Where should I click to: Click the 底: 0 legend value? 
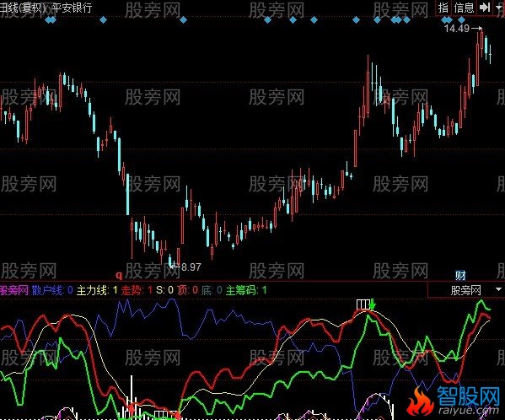click(212, 290)
